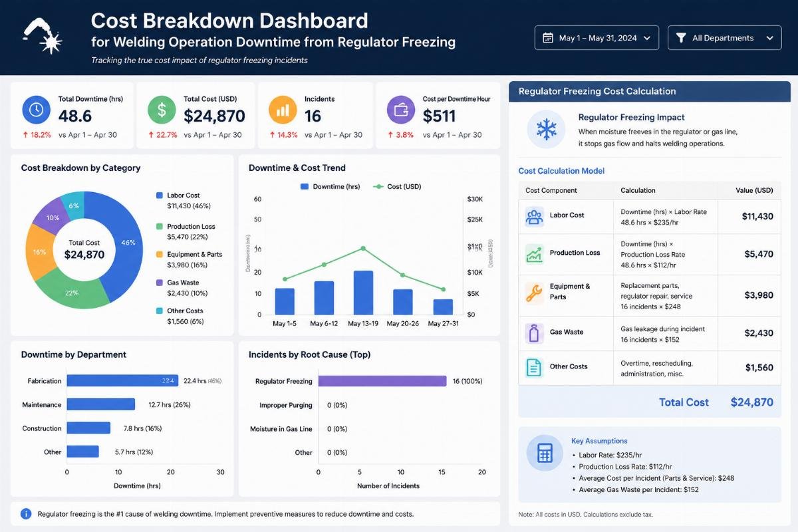Click the $1,560 Other Costs table value
798x532 pixels.
coord(759,368)
